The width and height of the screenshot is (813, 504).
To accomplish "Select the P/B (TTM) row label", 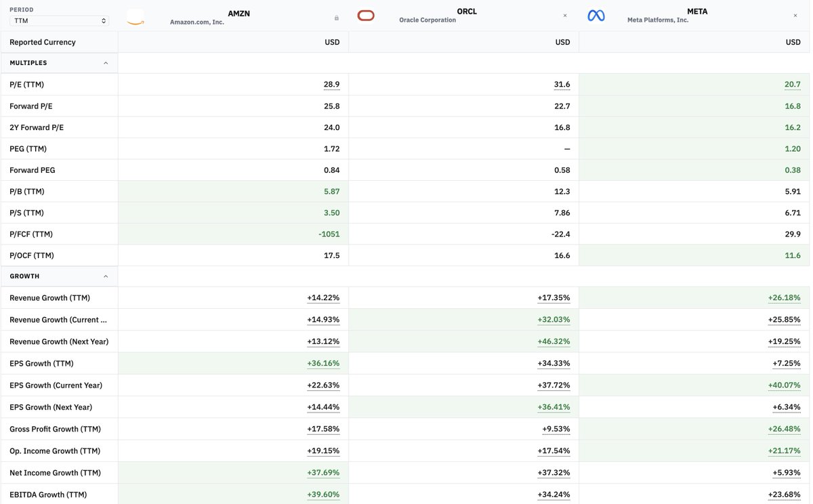I will click(x=27, y=192).
